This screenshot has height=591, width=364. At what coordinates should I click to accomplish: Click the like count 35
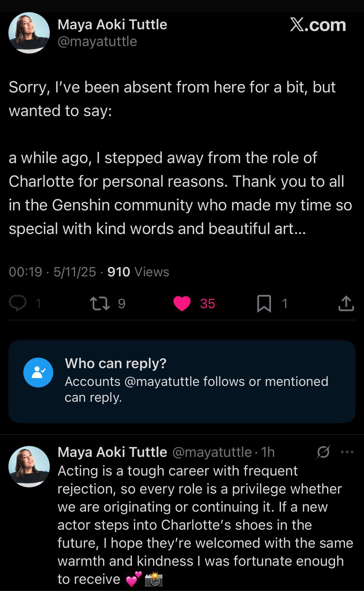(208, 303)
